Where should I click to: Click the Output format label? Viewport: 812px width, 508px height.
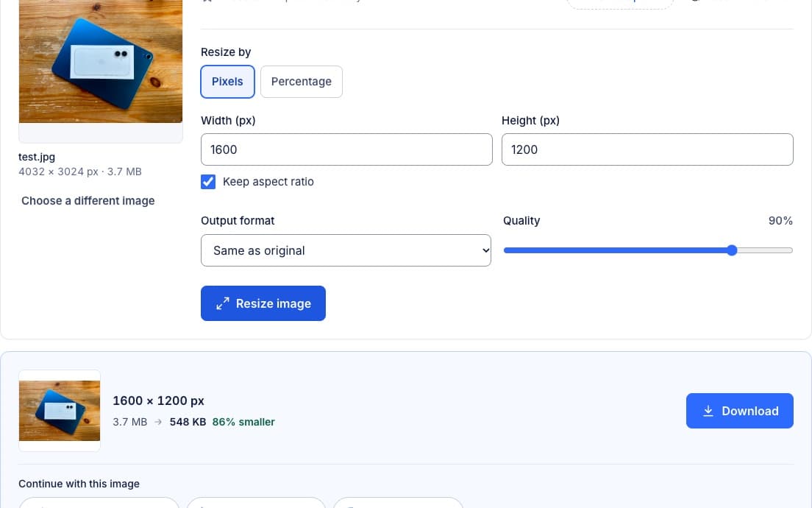coord(238,221)
